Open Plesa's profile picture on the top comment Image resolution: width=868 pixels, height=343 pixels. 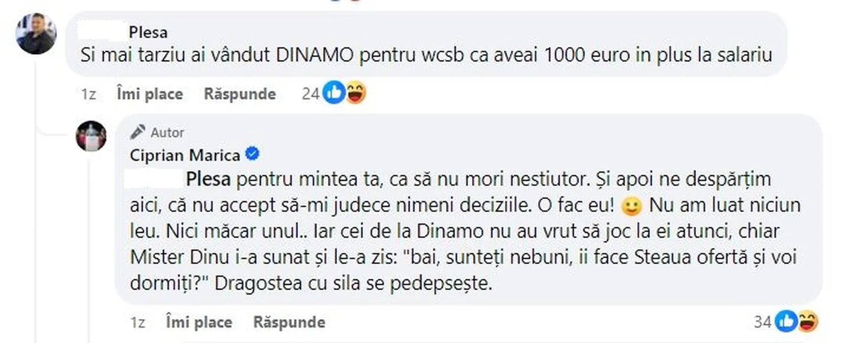click(x=36, y=33)
